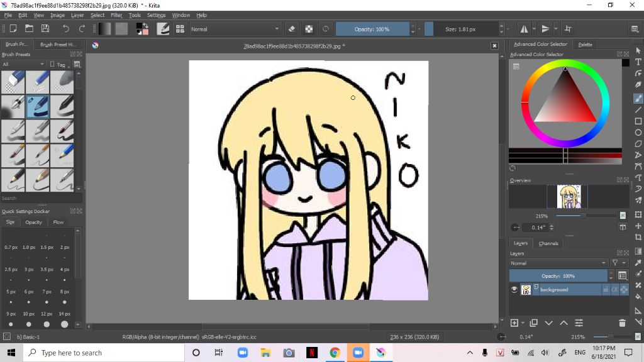Toggle wrap around mode

pyautogui.click(x=568, y=29)
